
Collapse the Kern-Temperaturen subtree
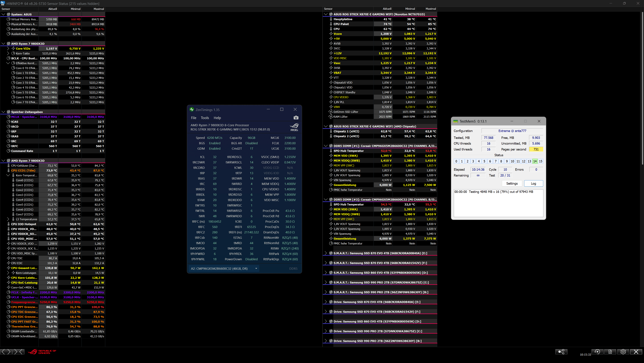coord(8,175)
